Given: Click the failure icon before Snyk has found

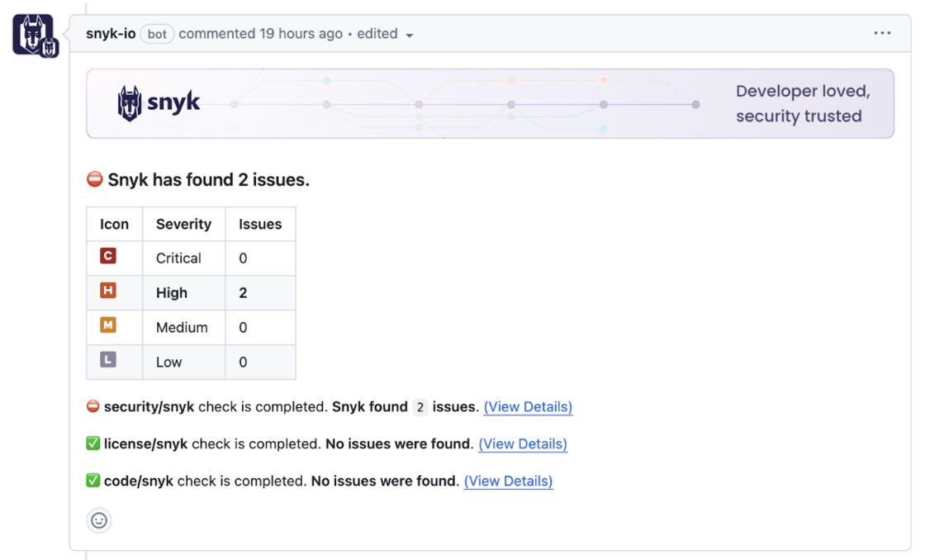Looking at the screenshot, I should [94, 179].
